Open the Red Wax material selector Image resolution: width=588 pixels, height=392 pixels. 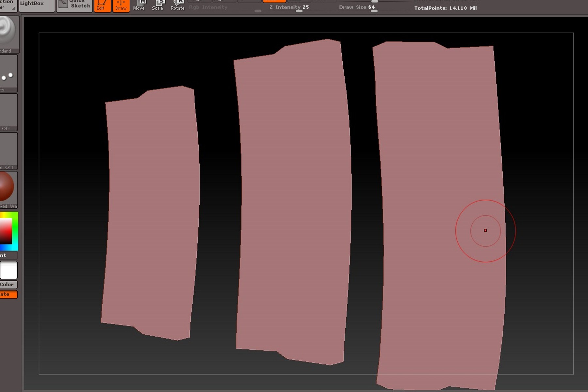(x=8, y=190)
